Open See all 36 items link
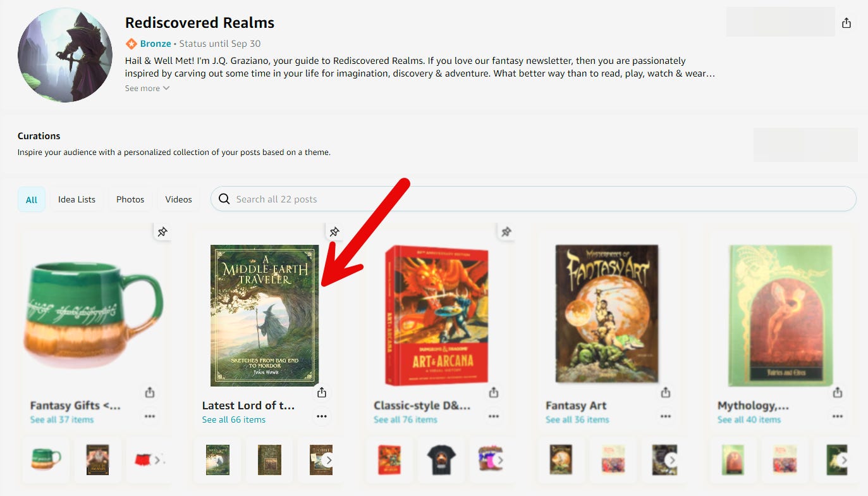This screenshot has height=496, width=868. (x=577, y=419)
